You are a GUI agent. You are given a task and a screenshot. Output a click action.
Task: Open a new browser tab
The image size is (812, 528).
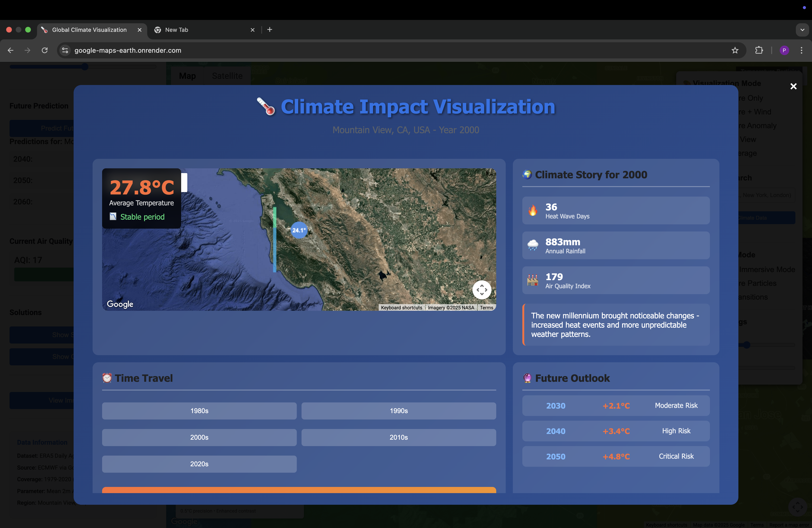pyautogui.click(x=269, y=30)
